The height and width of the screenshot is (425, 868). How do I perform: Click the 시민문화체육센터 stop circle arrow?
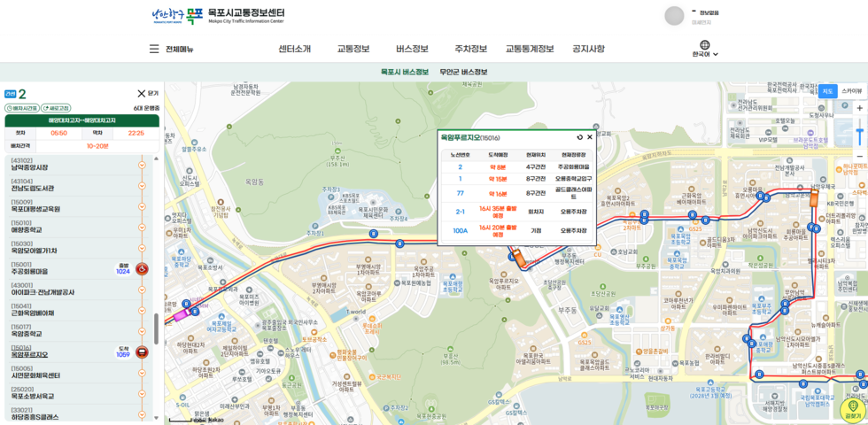142,373
